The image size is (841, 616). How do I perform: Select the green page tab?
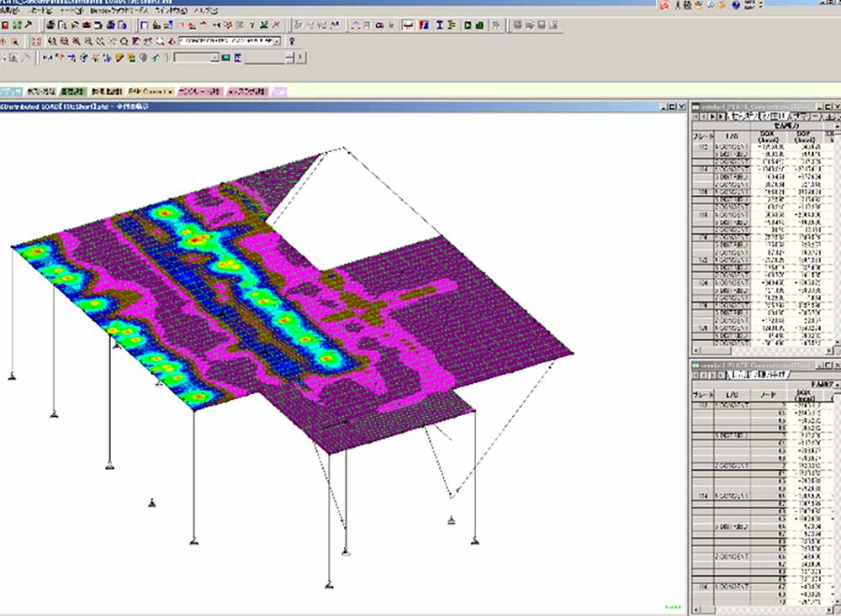(x=71, y=92)
